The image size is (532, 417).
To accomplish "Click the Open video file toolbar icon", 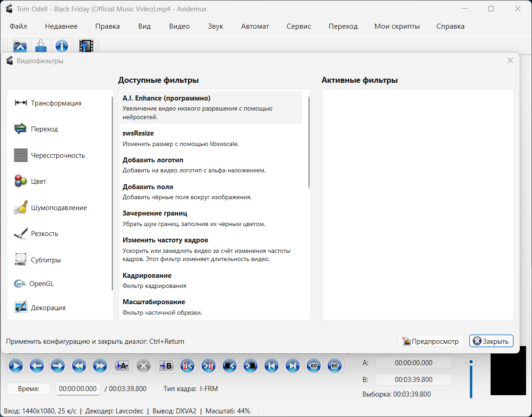I will point(20,46).
